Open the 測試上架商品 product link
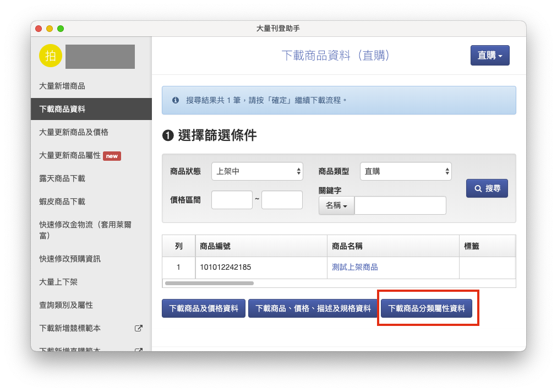 point(355,267)
